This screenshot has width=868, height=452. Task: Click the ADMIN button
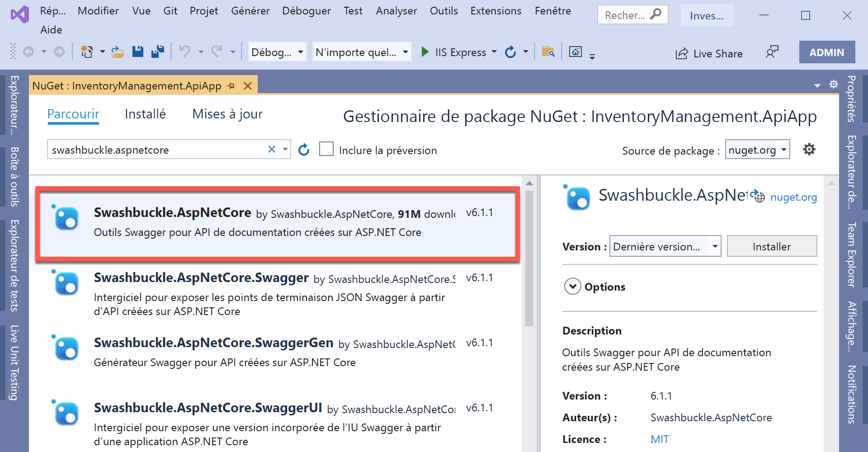[x=827, y=52]
